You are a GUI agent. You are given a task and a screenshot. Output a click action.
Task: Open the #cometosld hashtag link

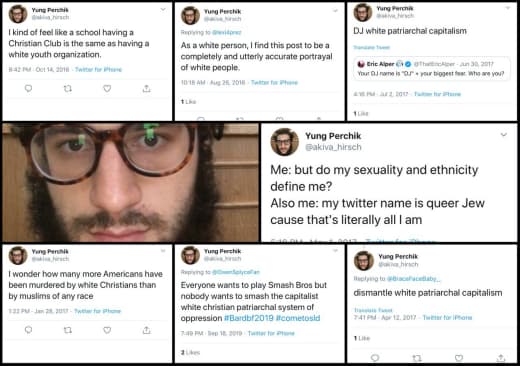click(x=298, y=318)
